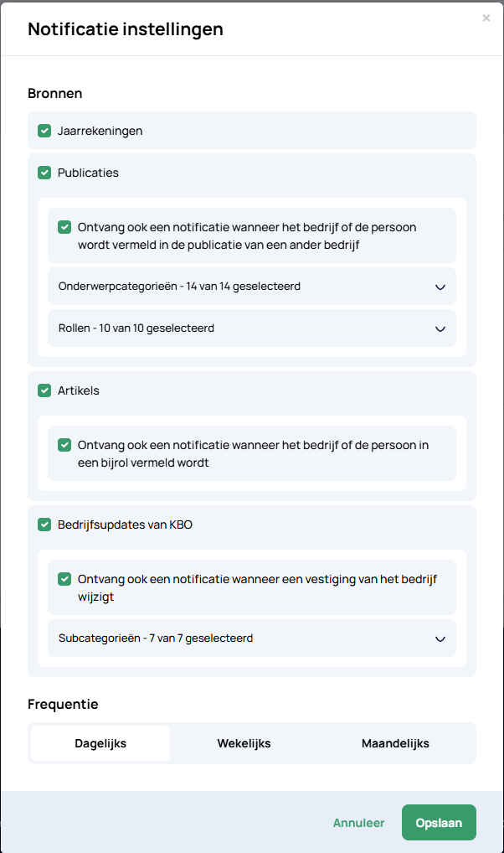Toggle the vestiging wijzigt notification checkbox
This screenshot has height=853, width=504.
(x=64, y=579)
